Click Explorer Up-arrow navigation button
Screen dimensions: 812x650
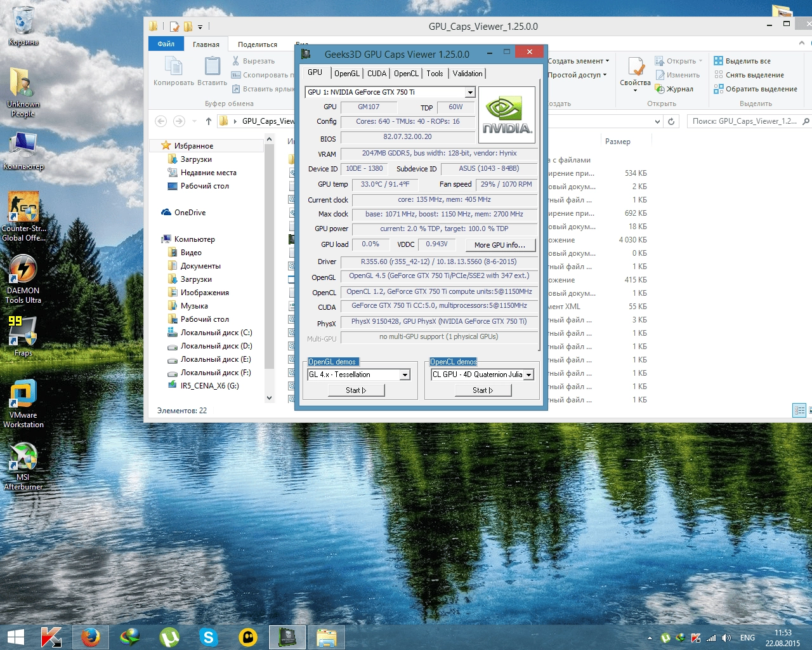(x=208, y=121)
